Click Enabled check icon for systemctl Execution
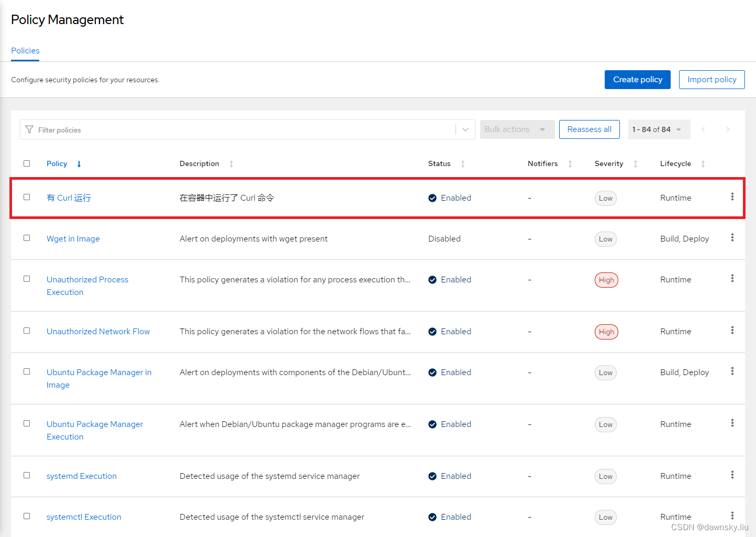The height and width of the screenshot is (537, 756). (x=432, y=517)
